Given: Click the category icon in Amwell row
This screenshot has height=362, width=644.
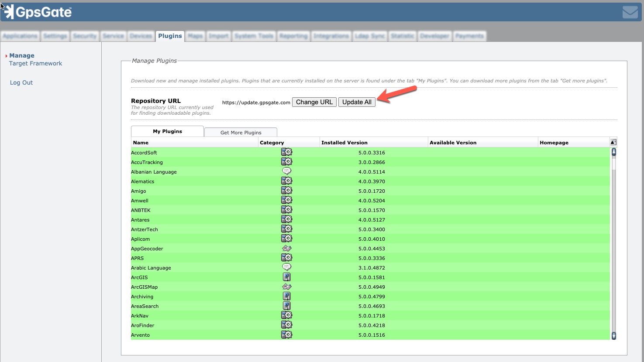Looking at the screenshot, I should click(x=286, y=200).
